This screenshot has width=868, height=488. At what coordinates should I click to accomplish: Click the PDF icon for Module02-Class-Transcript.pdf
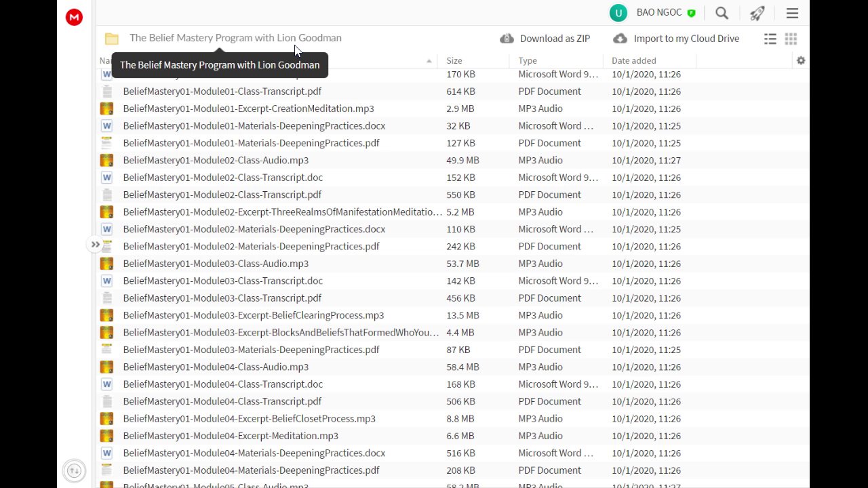click(x=106, y=195)
